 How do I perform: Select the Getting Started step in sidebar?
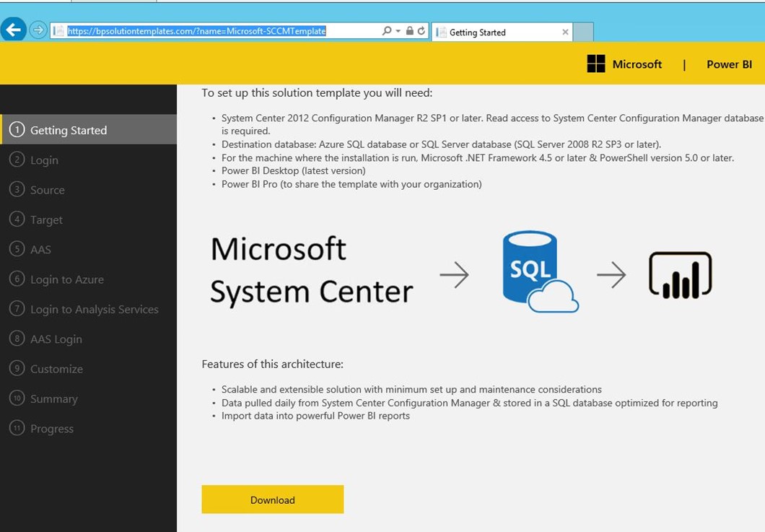[x=88, y=130]
